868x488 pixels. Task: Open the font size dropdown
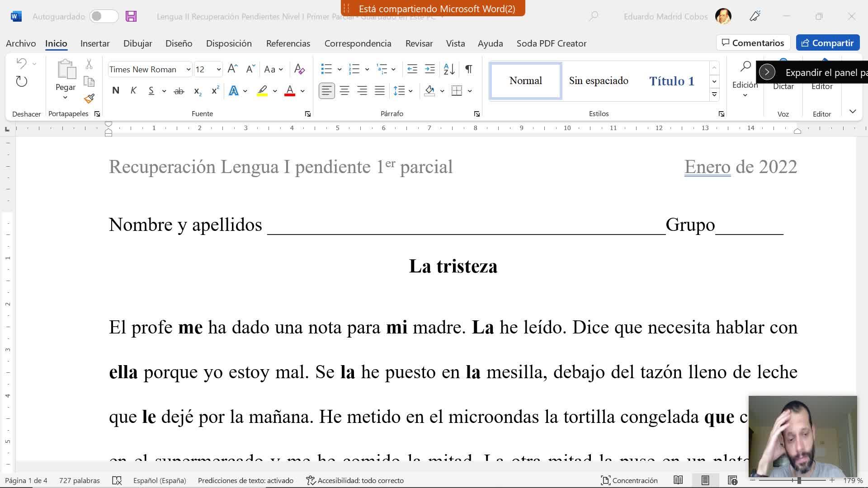coord(218,70)
